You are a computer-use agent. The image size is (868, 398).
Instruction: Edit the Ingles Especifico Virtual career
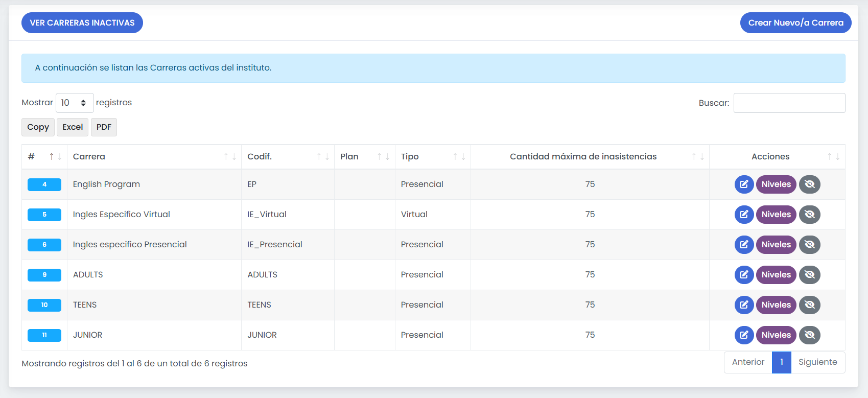point(744,215)
